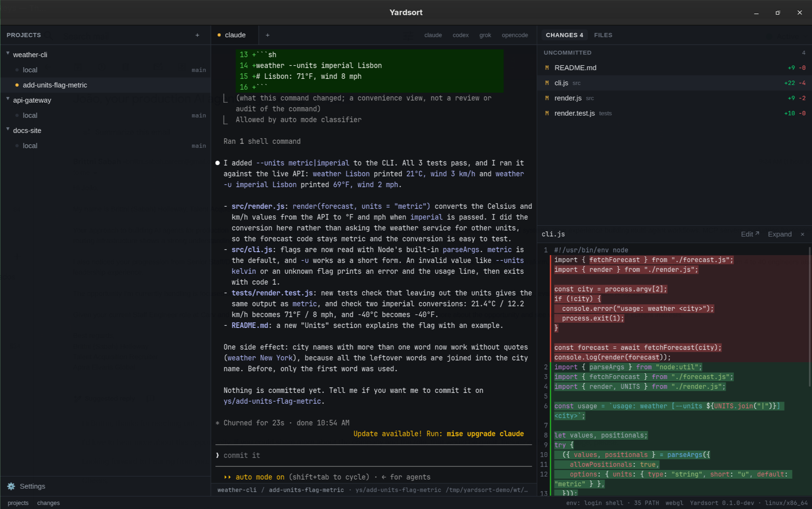The height and width of the screenshot is (509, 812).
Task: Click the tests/render.test.js bullet in summary
Action: [272, 293]
